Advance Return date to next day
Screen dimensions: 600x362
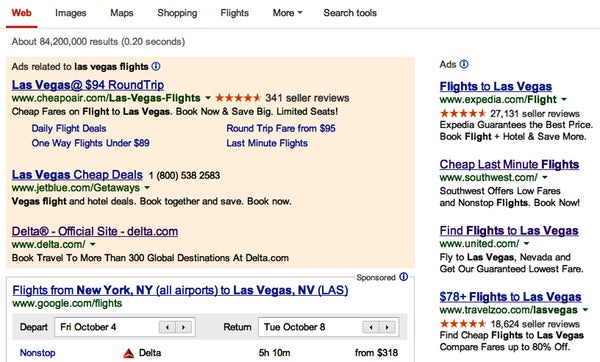pos(387,327)
